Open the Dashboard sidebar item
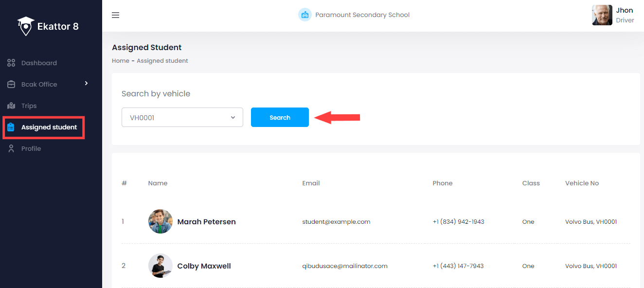Screen dimensions: 644x288 click(x=39, y=63)
